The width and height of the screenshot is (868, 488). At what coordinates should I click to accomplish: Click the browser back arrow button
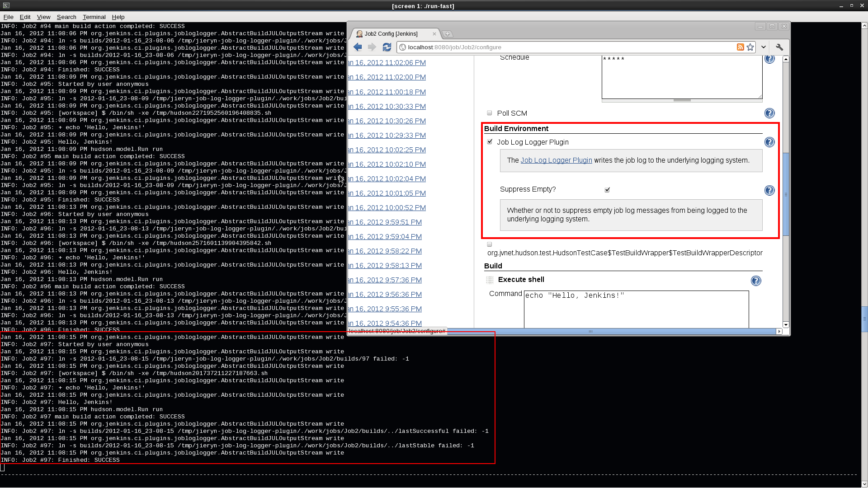[358, 47]
